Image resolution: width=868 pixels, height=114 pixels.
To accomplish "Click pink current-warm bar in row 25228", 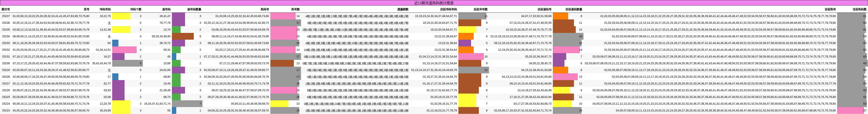I will point(565,77).
